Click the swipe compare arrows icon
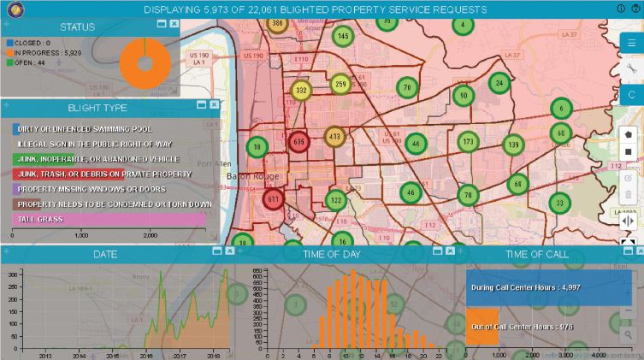Screen dimensions: 644x360 (629, 221)
